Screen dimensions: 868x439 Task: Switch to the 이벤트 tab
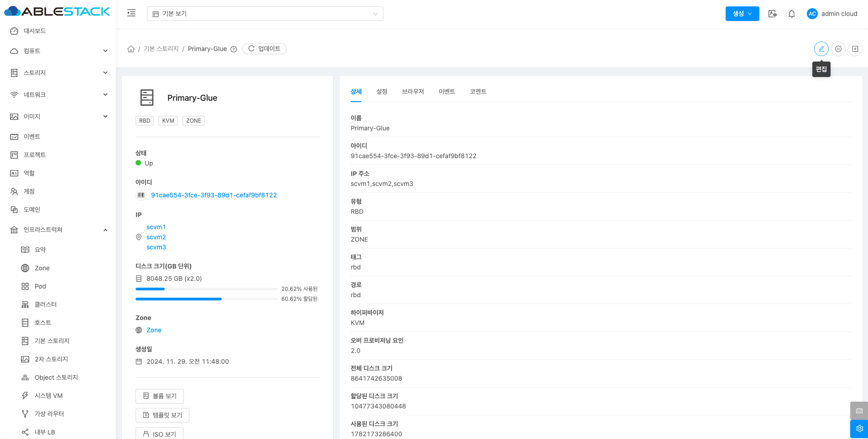[x=447, y=92]
